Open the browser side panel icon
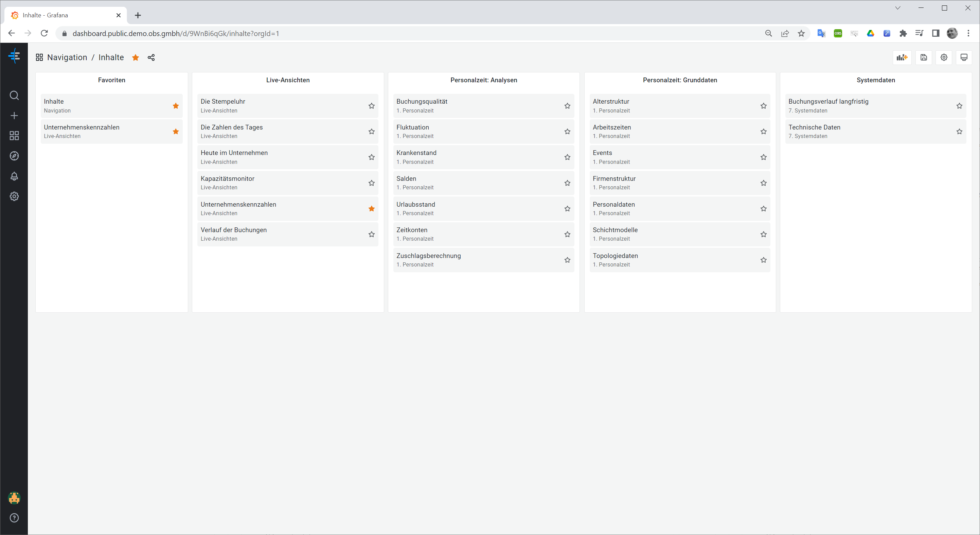The image size is (980, 535). (936, 34)
